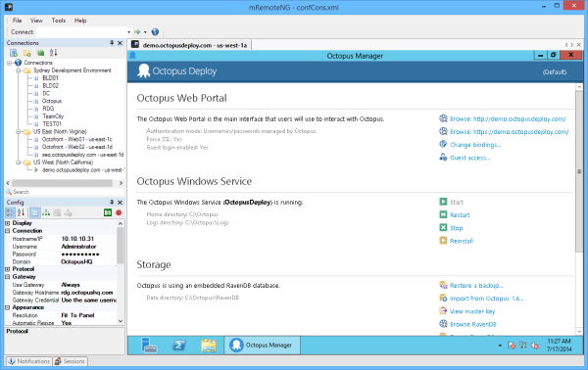The width and height of the screenshot is (588, 370).
Task: Toggle pin on the Connections panel
Action: tap(112, 43)
